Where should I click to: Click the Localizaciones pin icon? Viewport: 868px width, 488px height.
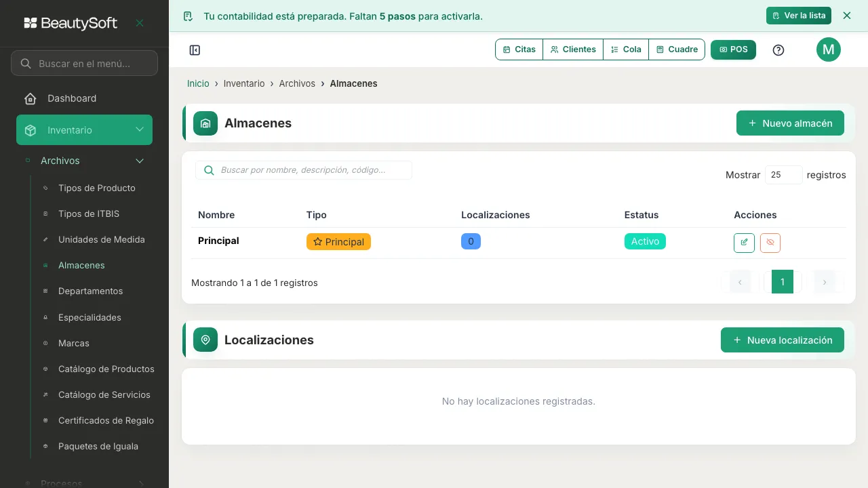tap(205, 340)
